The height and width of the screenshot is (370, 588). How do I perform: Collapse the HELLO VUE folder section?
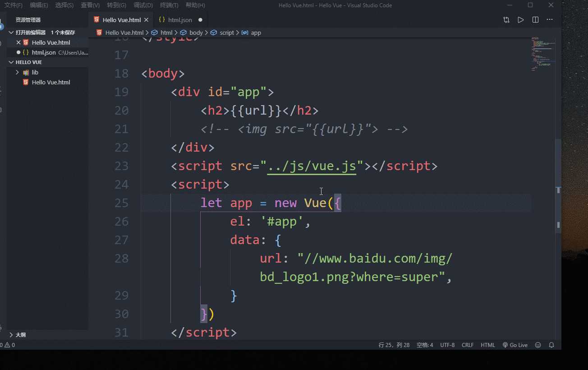click(x=12, y=62)
